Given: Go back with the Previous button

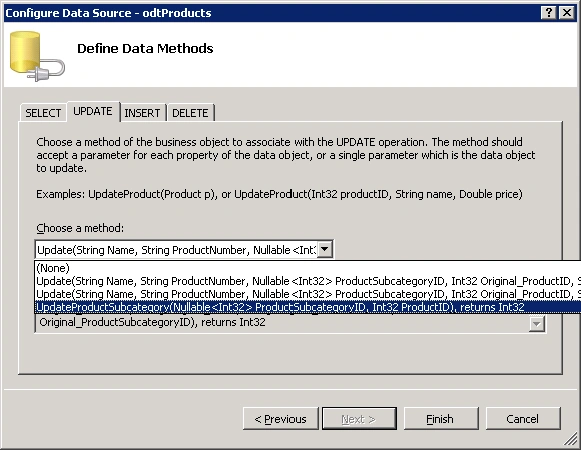Looking at the screenshot, I should point(280,419).
